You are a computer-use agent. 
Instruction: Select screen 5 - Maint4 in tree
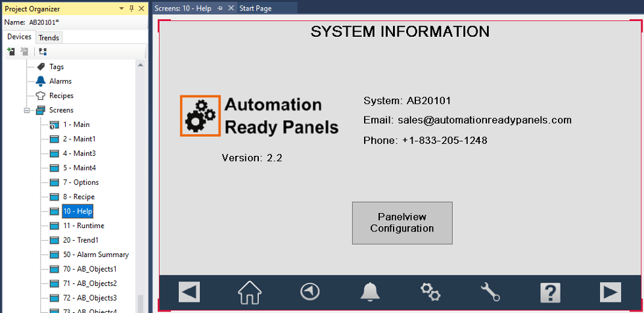point(80,168)
